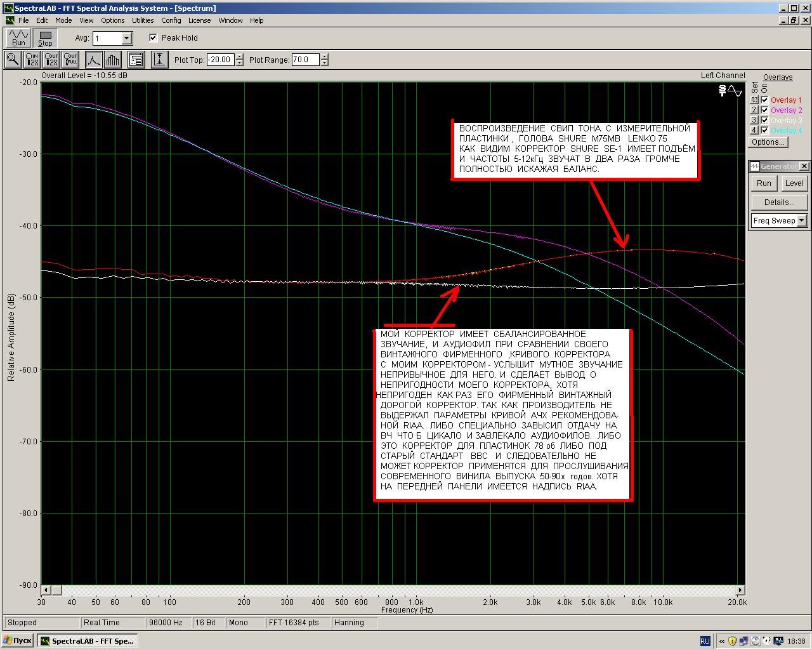The width and height of the screenshot is (812, 650).
Task: Click Run in the Generator panel
Action: click(x=764, y=183)
